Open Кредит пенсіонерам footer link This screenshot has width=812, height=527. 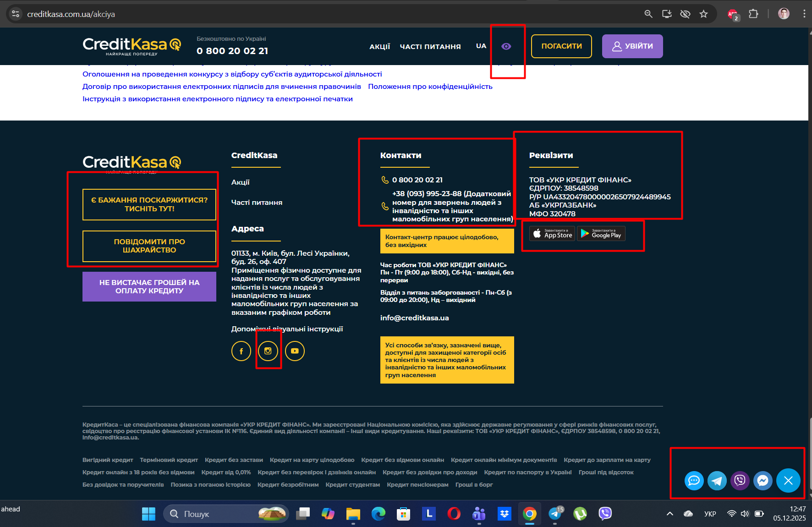(x=417, y=485)
